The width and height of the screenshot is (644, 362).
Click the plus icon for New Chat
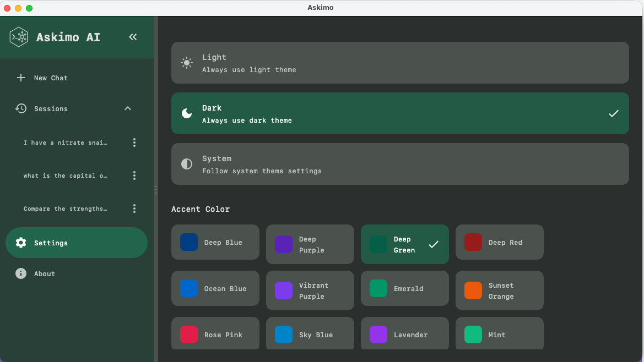pos(21,78)
